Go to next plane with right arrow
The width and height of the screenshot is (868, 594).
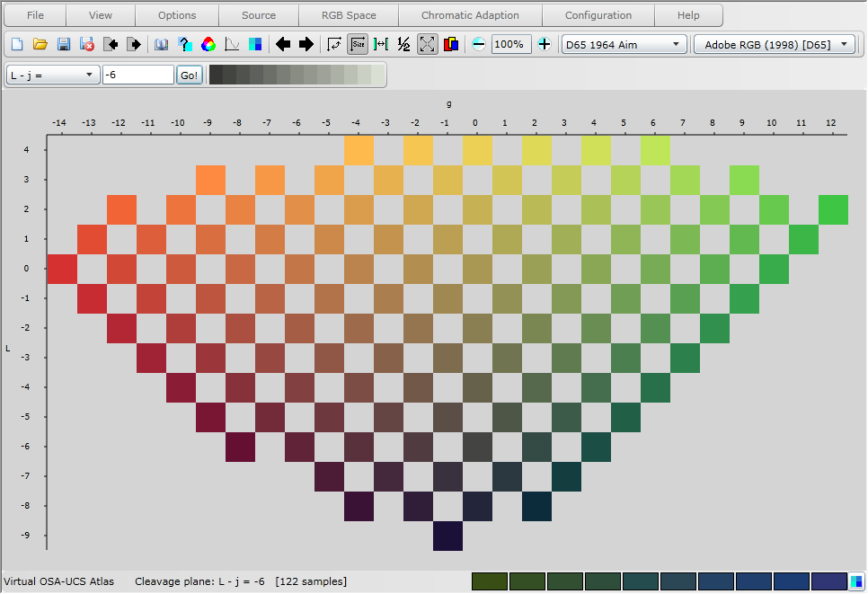click(x=306, y=44)
